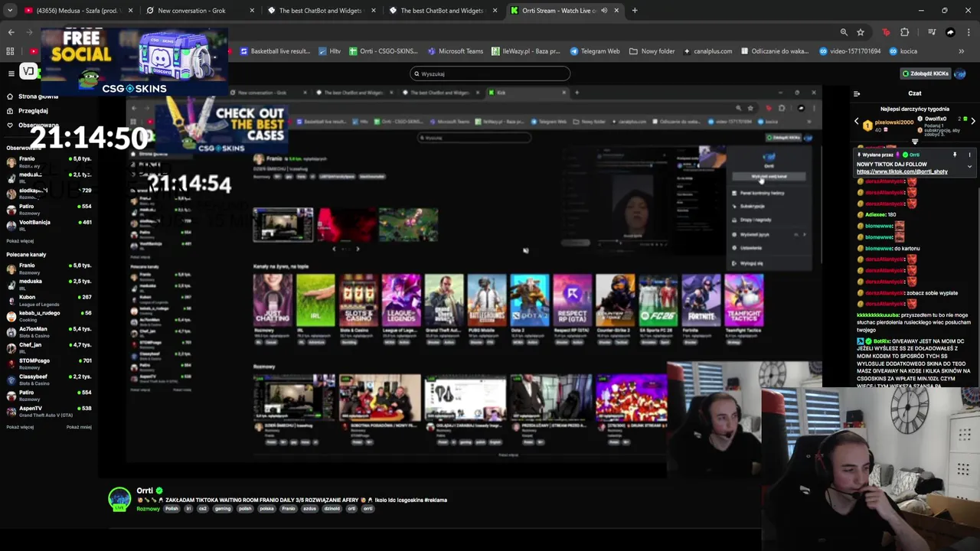This screenshot has height=551, width=980.
Task: Show previous top gifter with left arrow
Action: pos(857,121)
